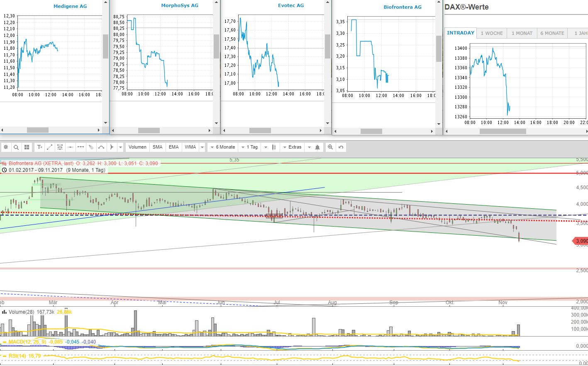This screenshot has width=588, height=366.
Task: Click the candlestick chart type icon
Action: (x=274, y=147)
